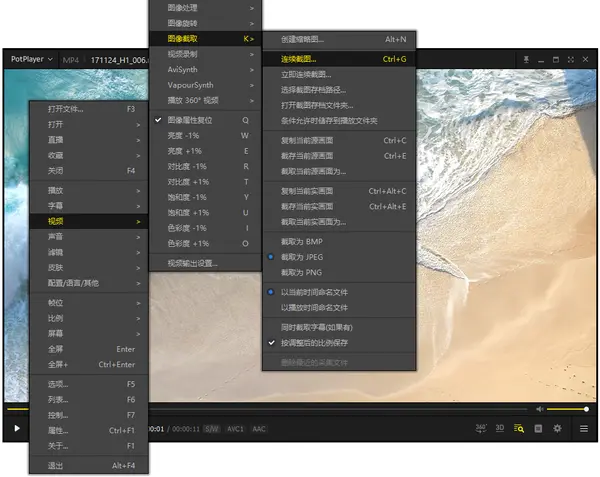Click the Play button in control bar
The width and height of the screenshot is (600, 477).
17,428
